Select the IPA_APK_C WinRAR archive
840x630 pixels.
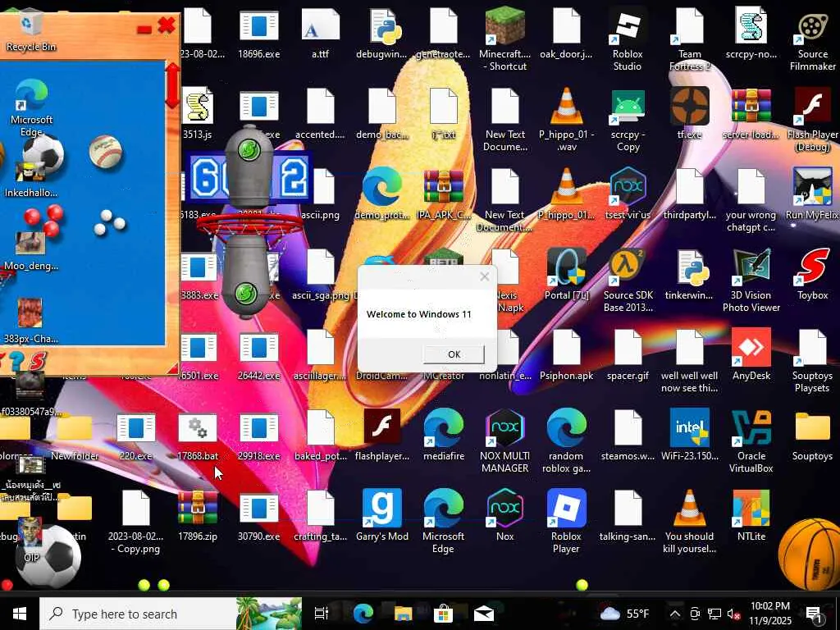point(443,194)
